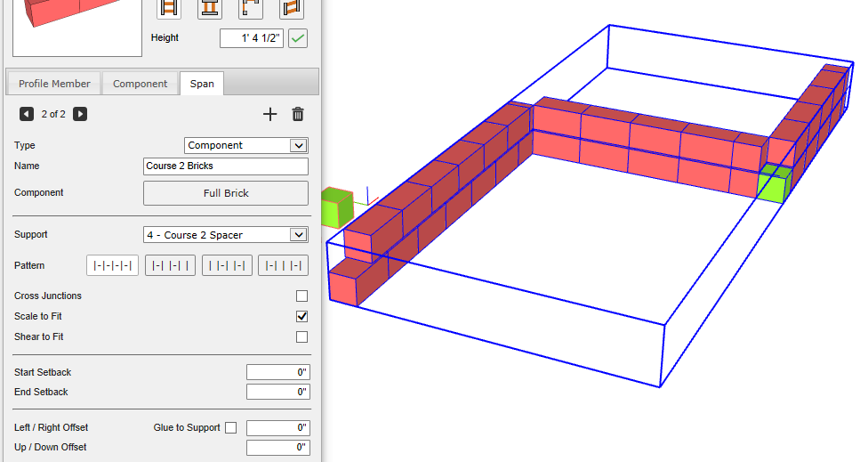The width and height of the screenshot is (868, 462).
Task: Click the Up / Down Offset input field
Action: point(277,447)
